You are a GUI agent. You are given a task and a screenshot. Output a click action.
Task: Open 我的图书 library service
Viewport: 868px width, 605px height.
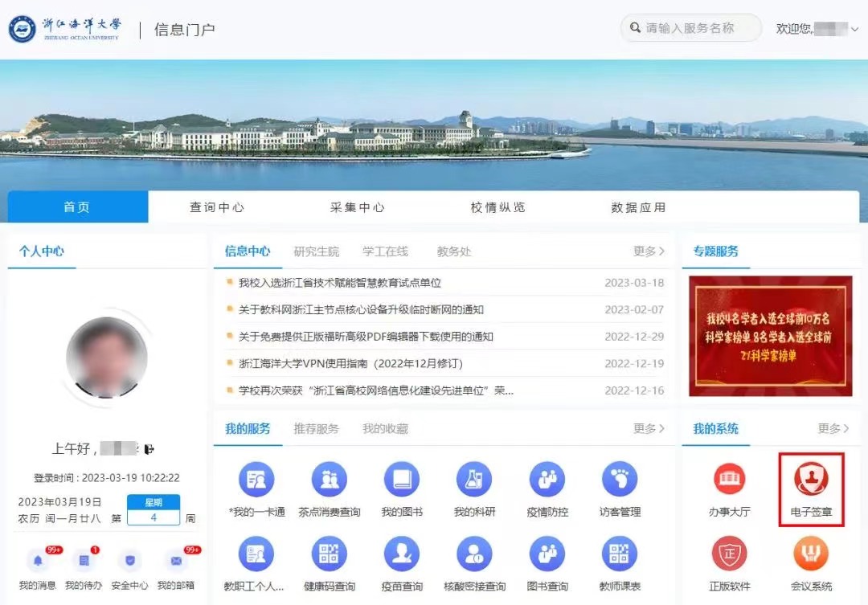tap(402, 482)
